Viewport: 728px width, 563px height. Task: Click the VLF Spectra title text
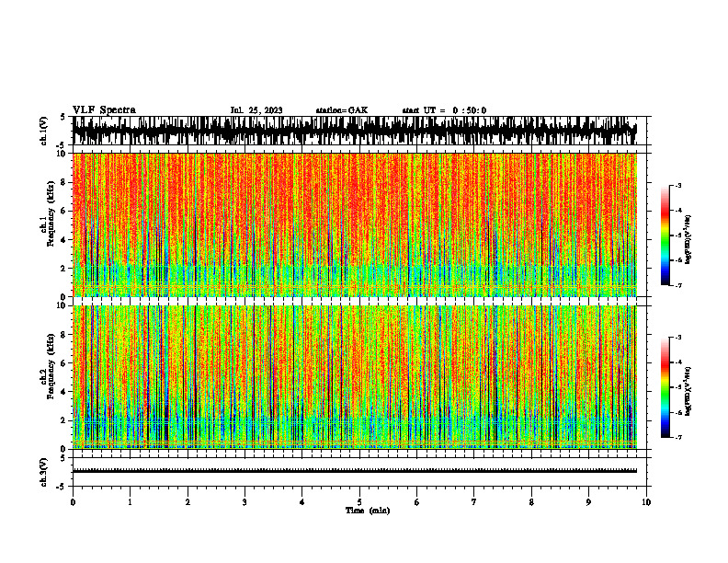coord(104,110)
